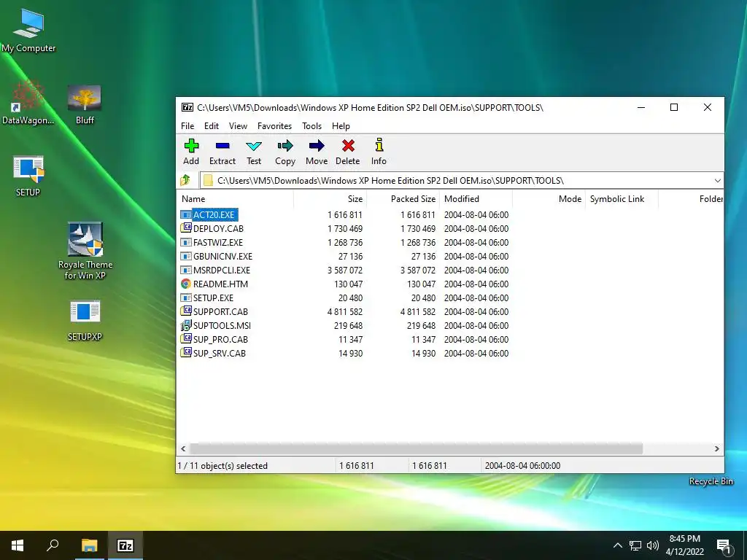Image resolution: width=747 pixels, height=560 pixels.
Task: Select Royale Theme for Win XP icon
Action: point(85,251)
